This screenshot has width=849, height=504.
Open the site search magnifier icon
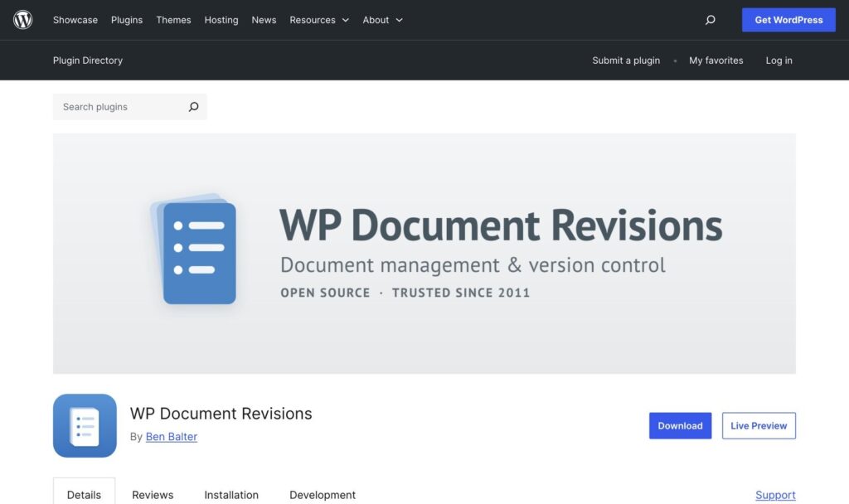[x=710, y=20]
